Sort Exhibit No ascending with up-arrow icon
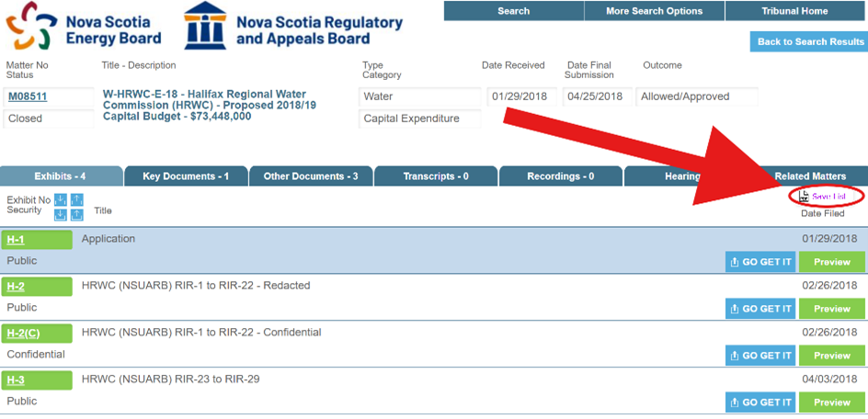 click(77, 200)
